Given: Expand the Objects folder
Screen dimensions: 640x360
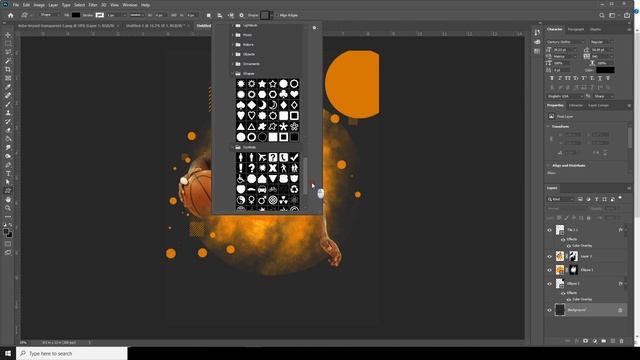Looking at the screenshot, I should (x=233, y=54).
